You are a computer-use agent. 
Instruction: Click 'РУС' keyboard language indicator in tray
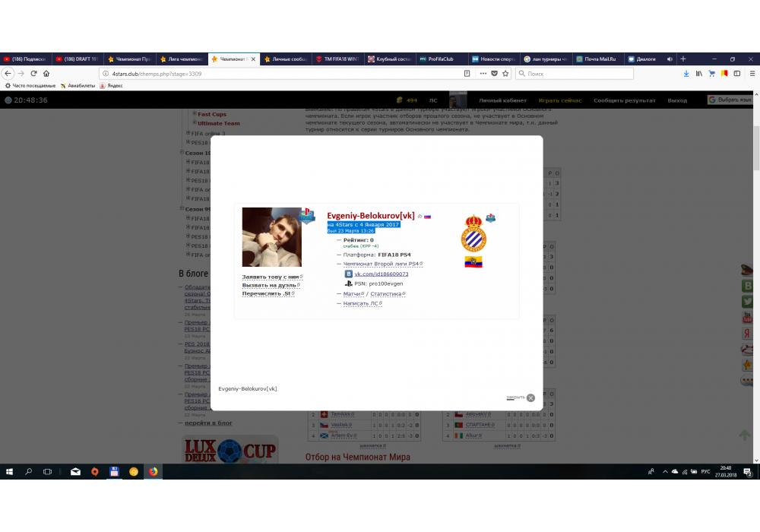(705, 471)
